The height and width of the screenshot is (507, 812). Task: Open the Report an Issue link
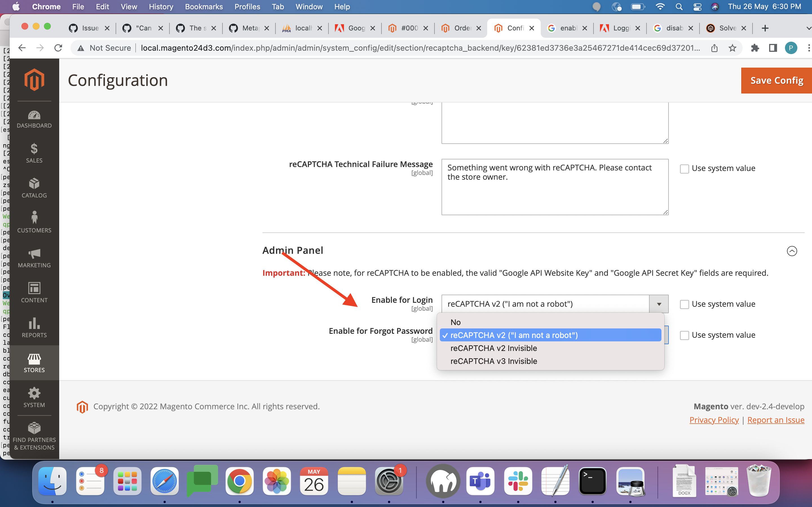775,420
